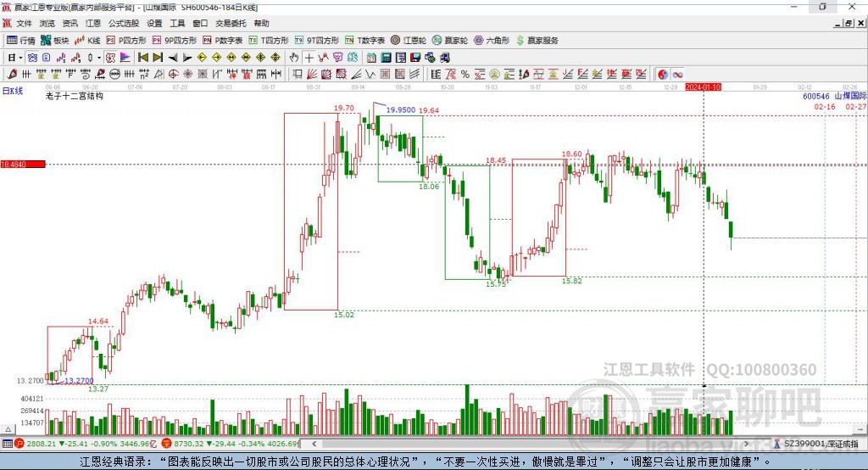Select the crosshair cursor tool

click(309, 58)
